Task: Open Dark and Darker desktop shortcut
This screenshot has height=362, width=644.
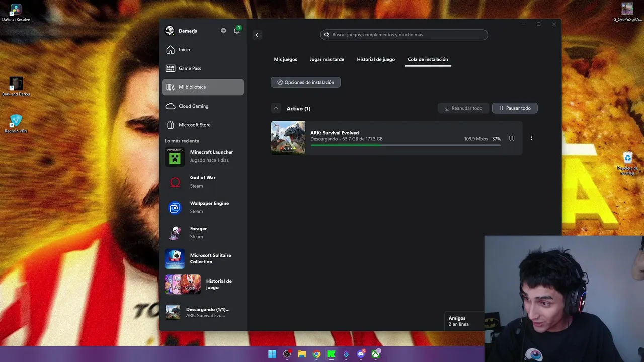Action: click(16, 86)
